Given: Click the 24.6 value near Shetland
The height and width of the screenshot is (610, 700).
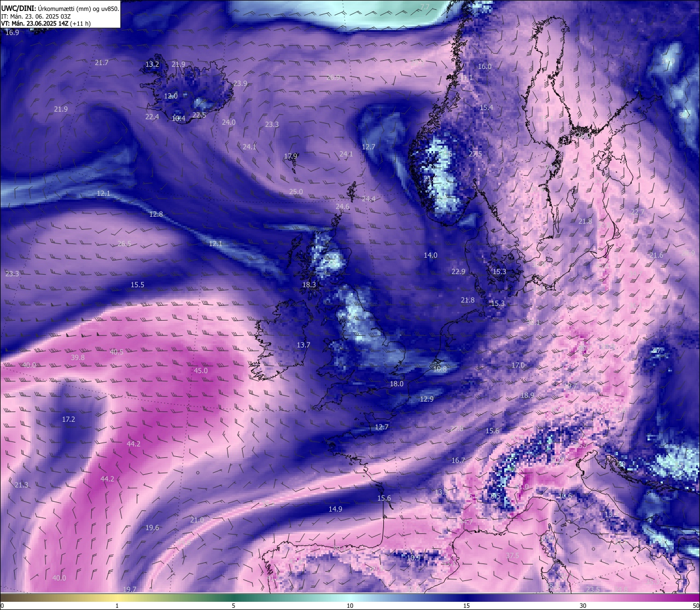Looking at the screenshot, I should (x=342, y=207).
